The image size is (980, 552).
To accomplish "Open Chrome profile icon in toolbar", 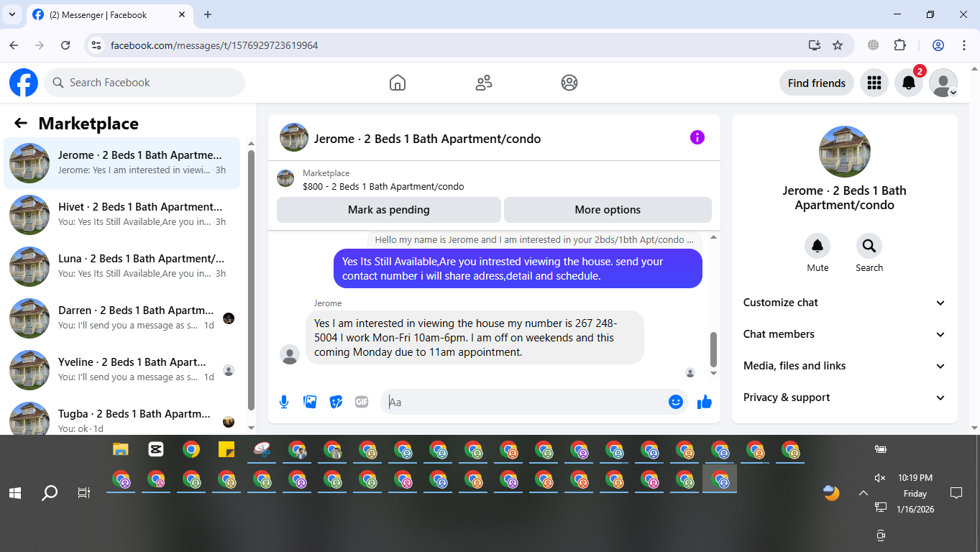I will pyautogui.click(x=938, y=45).
